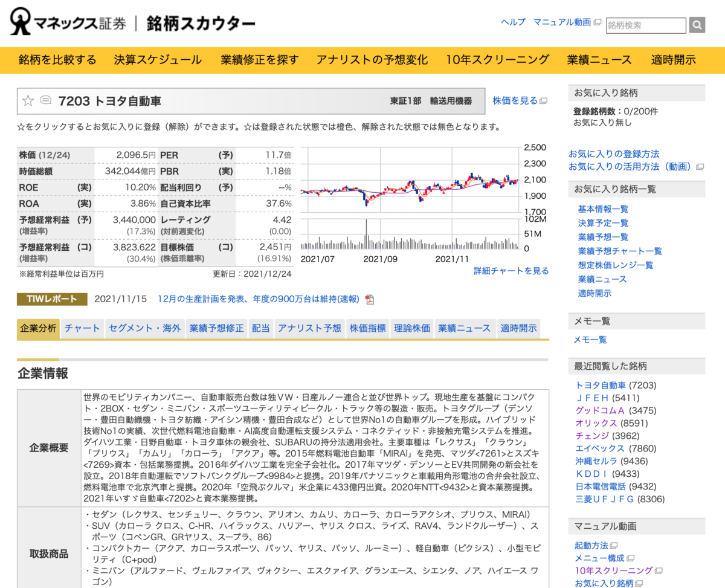Viewport: 725px width, 588px height.
Task: Switch to the 業績予想修正 tab
Action: click(216, 328)
